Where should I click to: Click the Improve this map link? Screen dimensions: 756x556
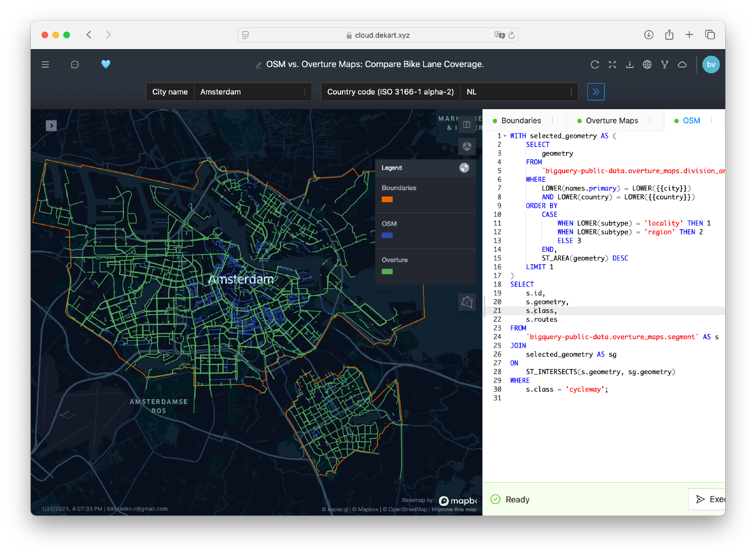pos(454,509)
